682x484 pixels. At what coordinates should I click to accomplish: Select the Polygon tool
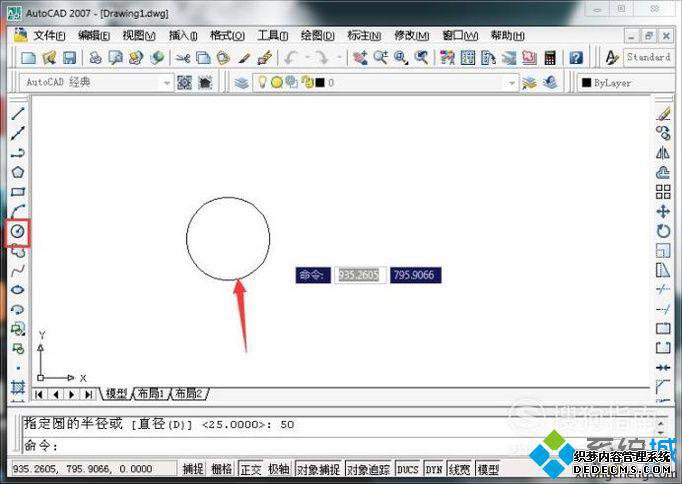click(x=17, y=172)
